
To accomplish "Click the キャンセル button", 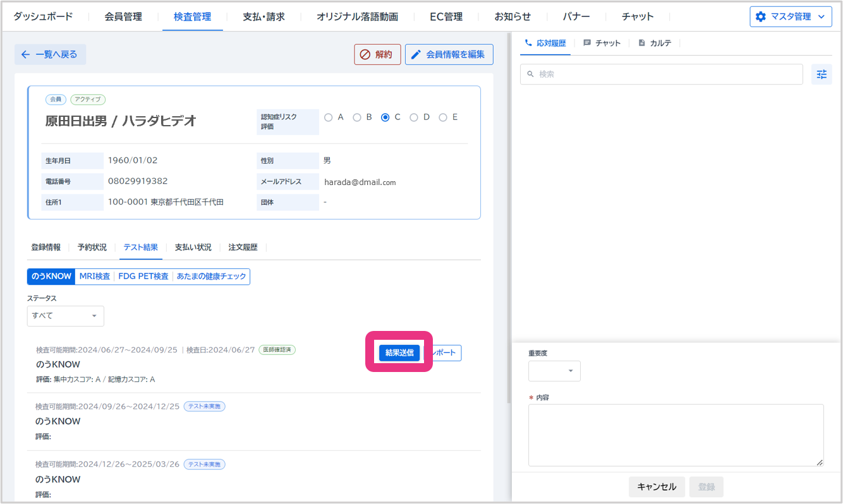I will (x=657, y=486).
